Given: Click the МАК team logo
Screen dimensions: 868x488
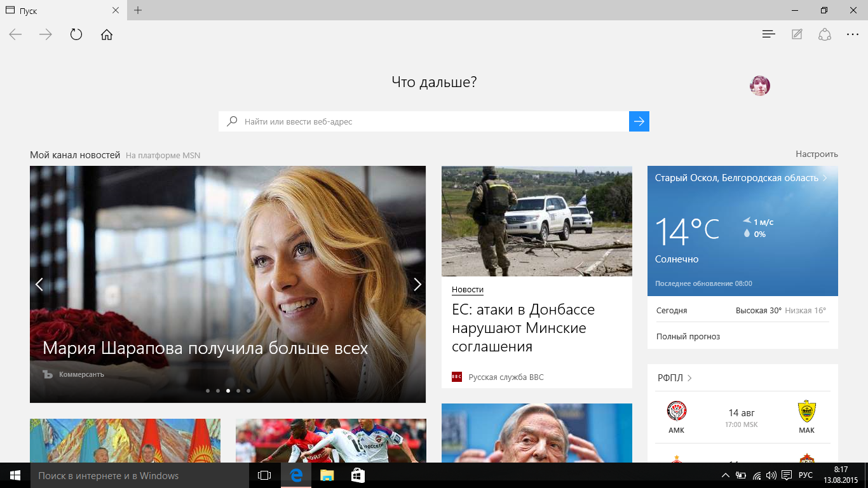Looking at the screenshot, I should point(806,411).
